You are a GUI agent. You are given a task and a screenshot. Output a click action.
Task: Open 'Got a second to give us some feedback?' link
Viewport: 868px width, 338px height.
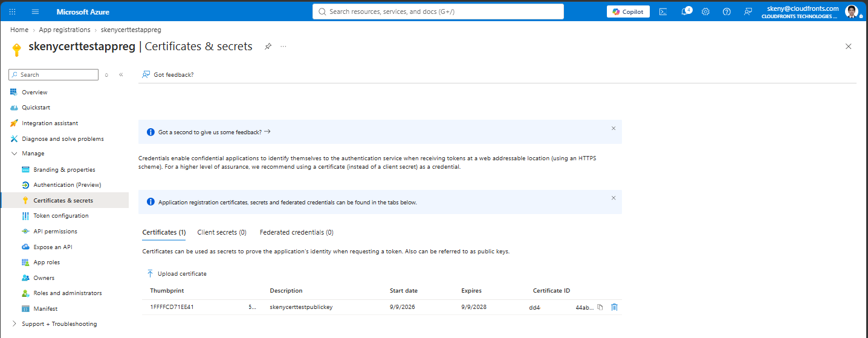click(x=214, y=132)
